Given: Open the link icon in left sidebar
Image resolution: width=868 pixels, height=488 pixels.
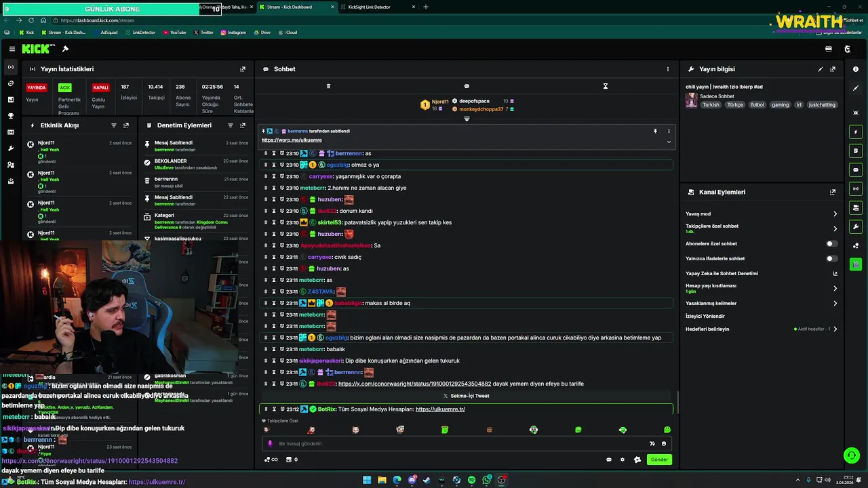Looking at the screenshot, I should 10,83.
